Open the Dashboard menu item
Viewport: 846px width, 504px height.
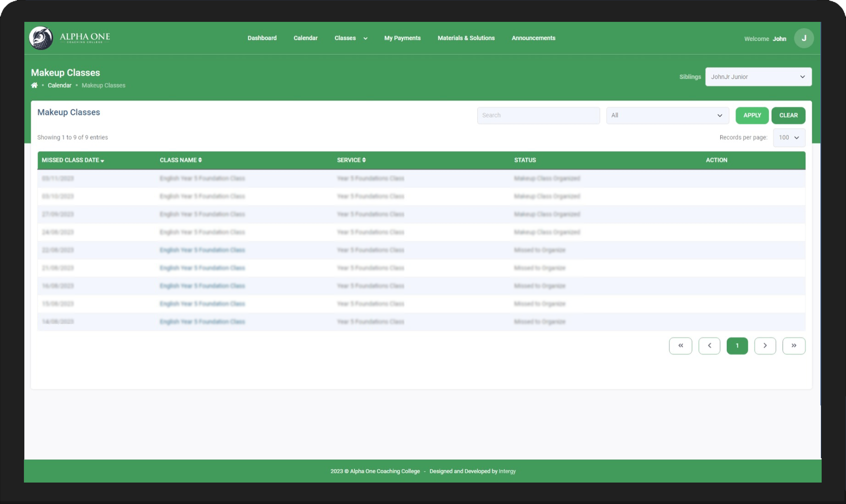pos(262,38)
